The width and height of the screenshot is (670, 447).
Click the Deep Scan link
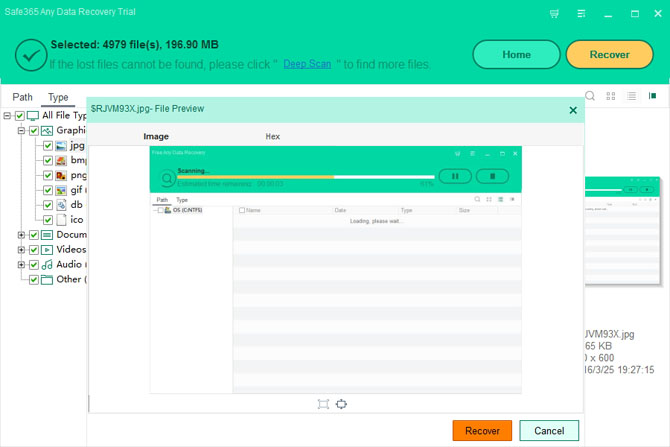[307, 64]
